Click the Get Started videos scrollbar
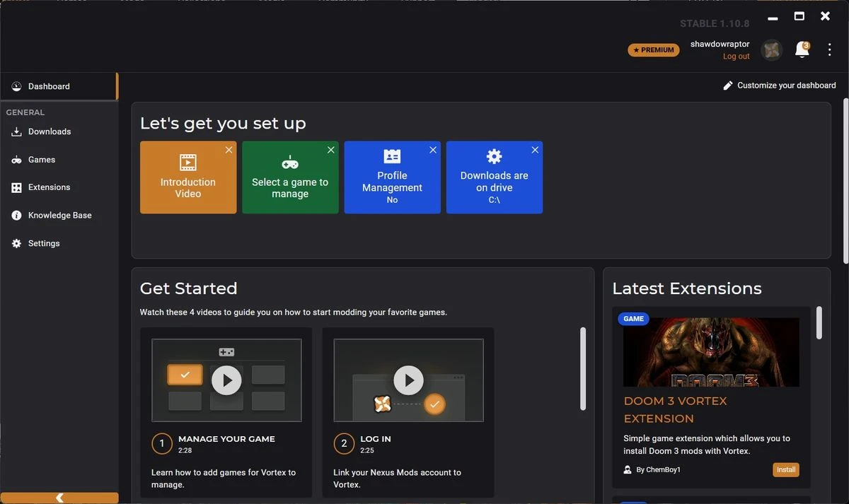Viewport: 849px width, 504px height. pos(583,368)
